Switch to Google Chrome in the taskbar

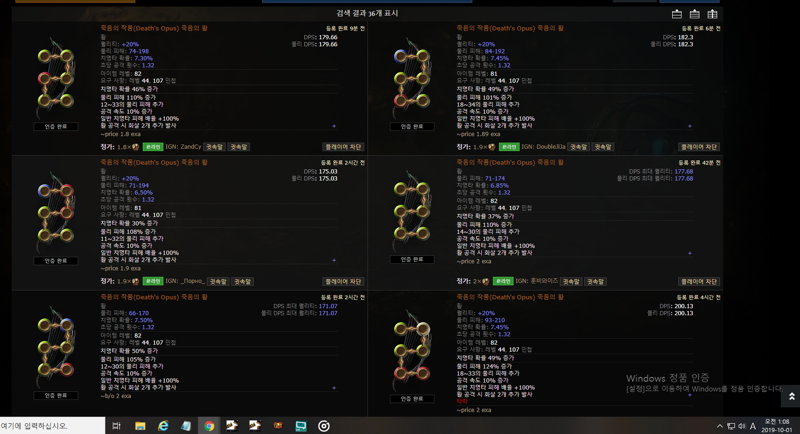pyautogui.click(x=209, y=426)
